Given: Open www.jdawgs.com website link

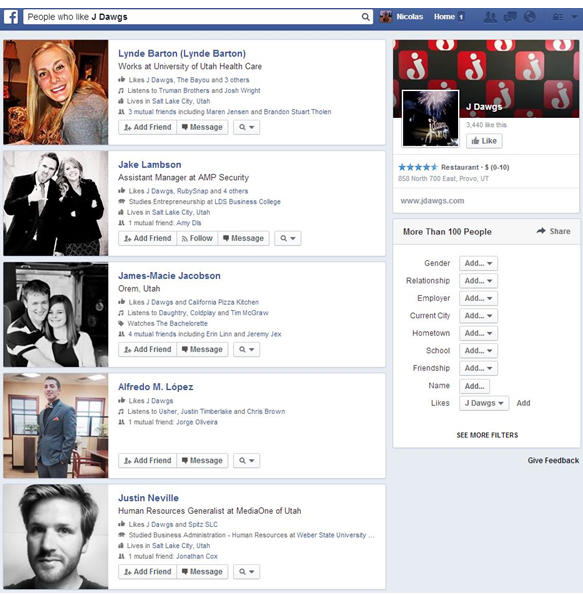Looking at the screenshot, I should [x=432, y=201].
